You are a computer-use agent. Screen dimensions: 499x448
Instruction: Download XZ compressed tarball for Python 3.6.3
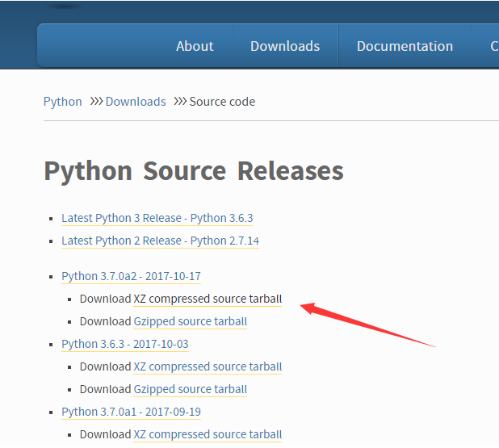coord(208,366)
